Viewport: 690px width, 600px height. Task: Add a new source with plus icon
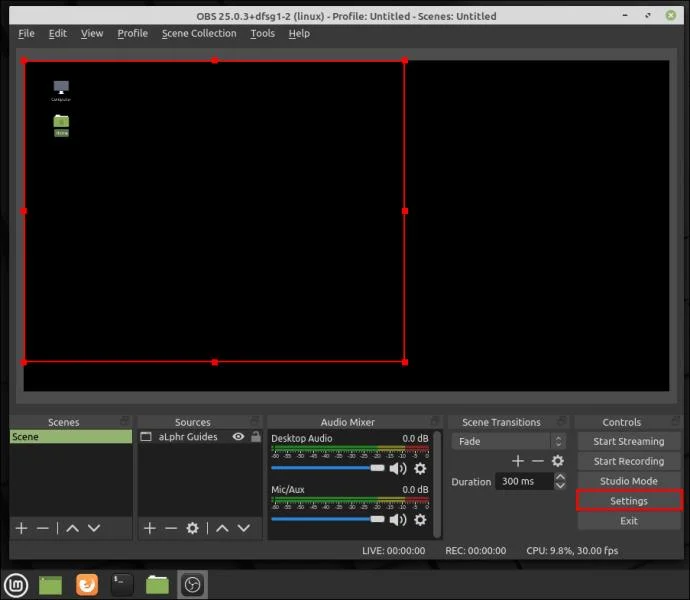150,528
